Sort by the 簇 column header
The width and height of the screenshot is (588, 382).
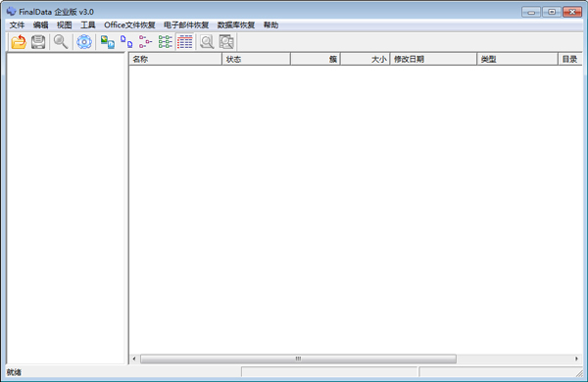tap(316, 59)
